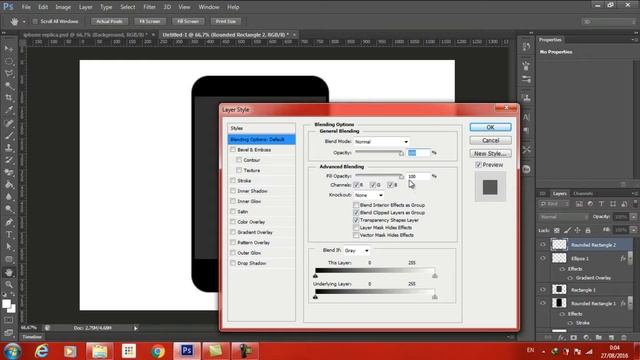This screenshot has height=360, width=640.
Task: Click the create new group folder icon
Action: coord(598,338)
